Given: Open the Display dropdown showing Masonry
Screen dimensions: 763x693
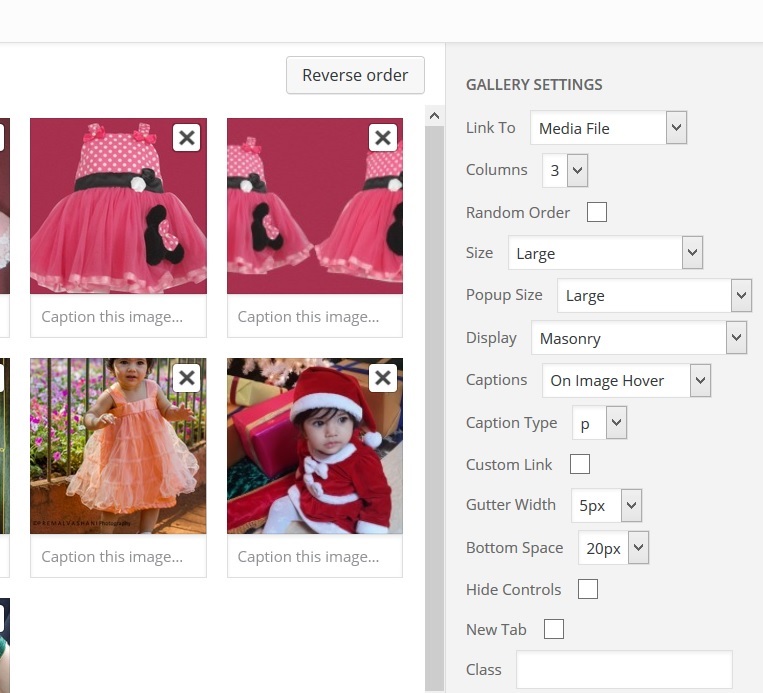Looking at the screenshot, I should (x=639, y=338).
